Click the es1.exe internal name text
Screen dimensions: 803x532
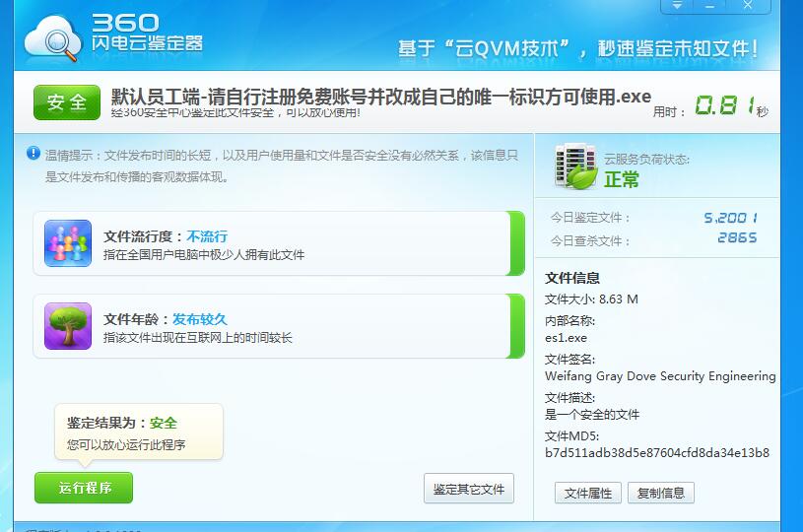pyautogui.click(x=566, y=338)
